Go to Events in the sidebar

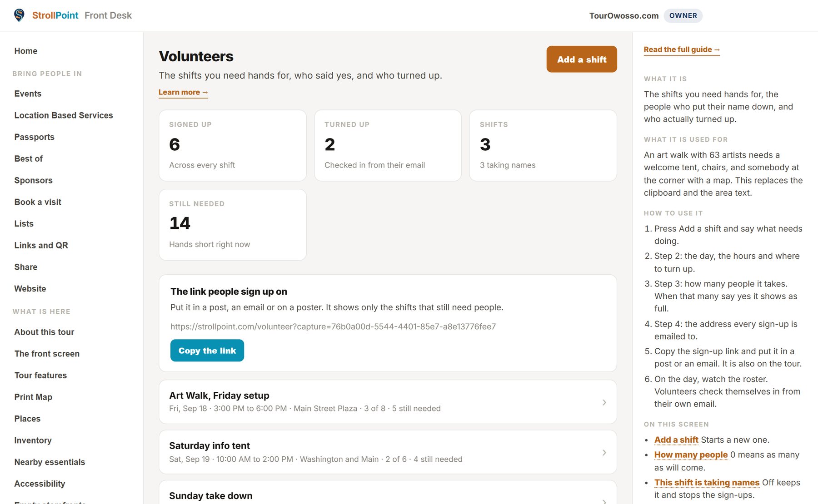pos(28,94)
